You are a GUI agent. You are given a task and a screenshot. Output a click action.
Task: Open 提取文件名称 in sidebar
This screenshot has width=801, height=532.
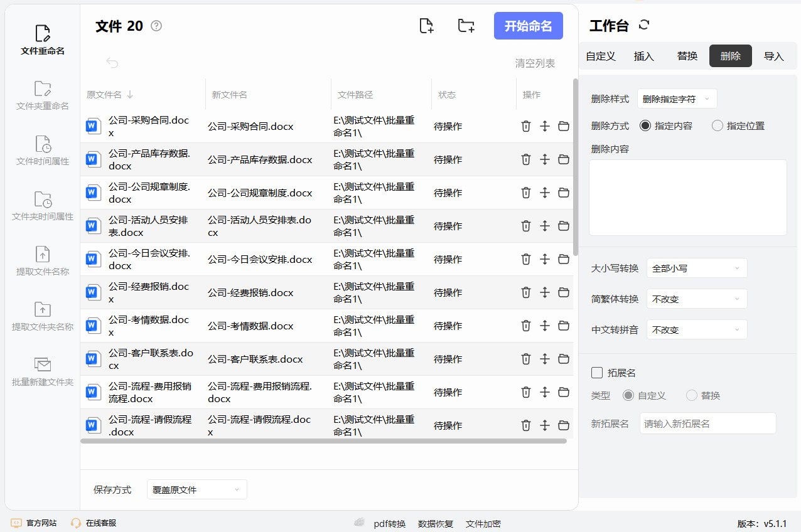click(43, 262)
